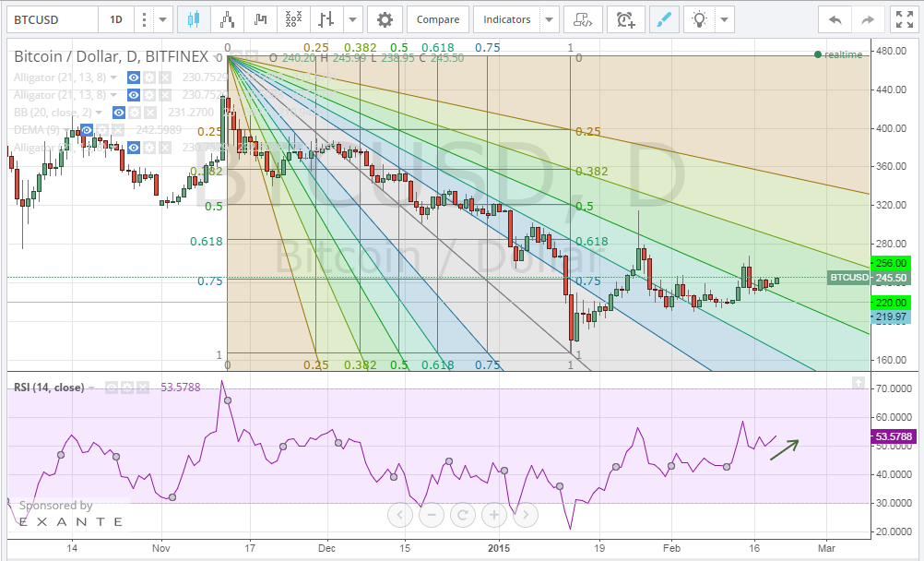Click the Compare button

tap(438, 18)
